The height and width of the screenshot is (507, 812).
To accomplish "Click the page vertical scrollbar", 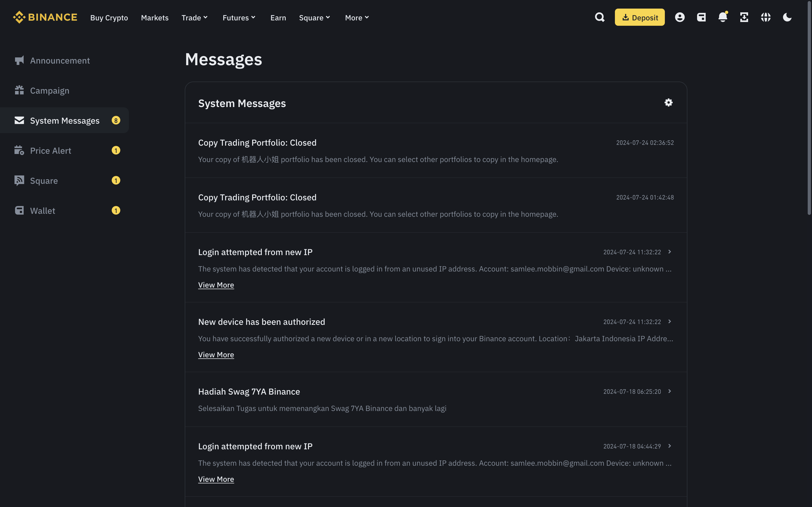I will 809,107.
